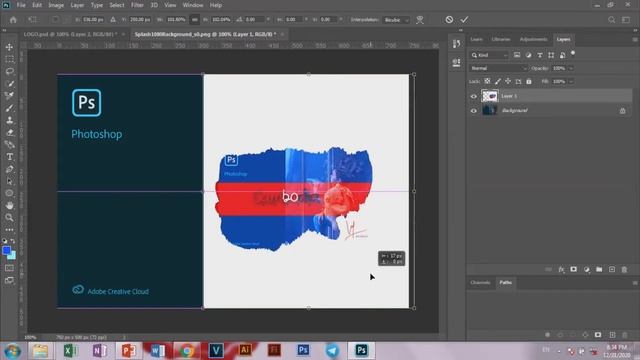The height and width of the screenshot is (360, 640).
Task: Toggle pixel layer filter in Layers panel
Action: click(517, 55)
